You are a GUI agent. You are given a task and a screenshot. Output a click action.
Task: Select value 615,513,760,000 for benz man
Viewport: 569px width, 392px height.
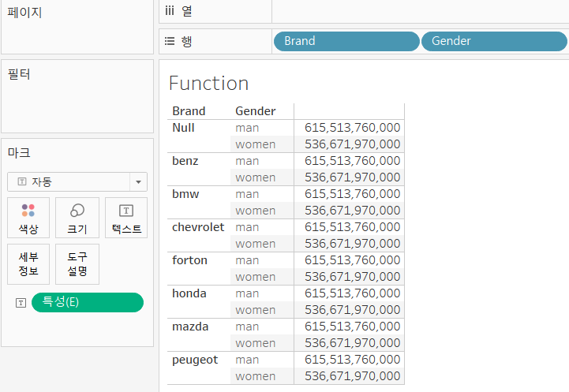click(352, 161)
